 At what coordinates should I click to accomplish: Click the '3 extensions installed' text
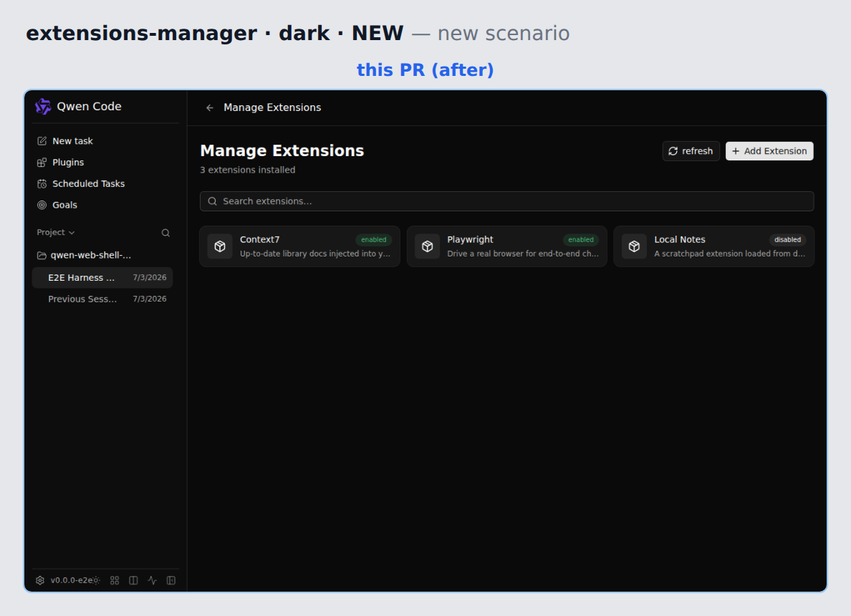coord(247,170)
